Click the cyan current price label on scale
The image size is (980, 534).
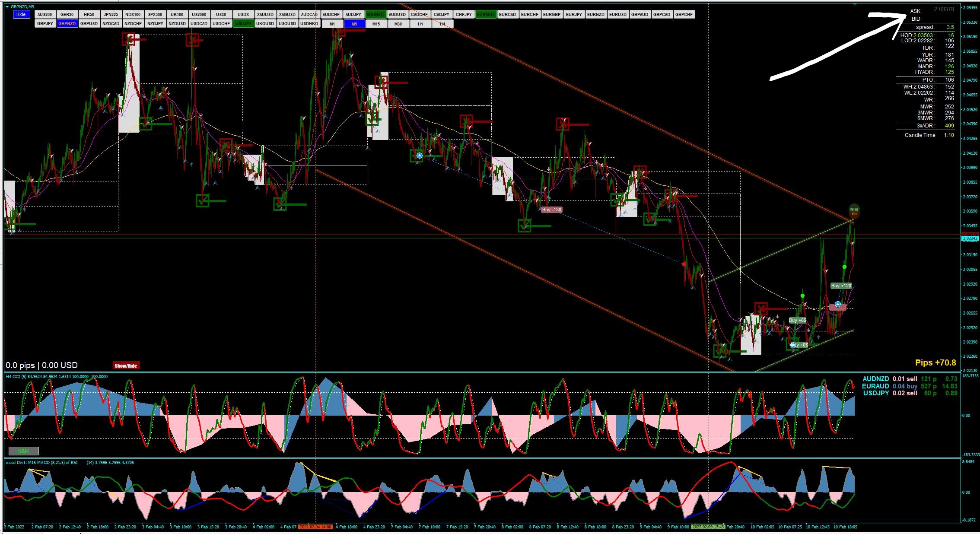tap(970, 238)
